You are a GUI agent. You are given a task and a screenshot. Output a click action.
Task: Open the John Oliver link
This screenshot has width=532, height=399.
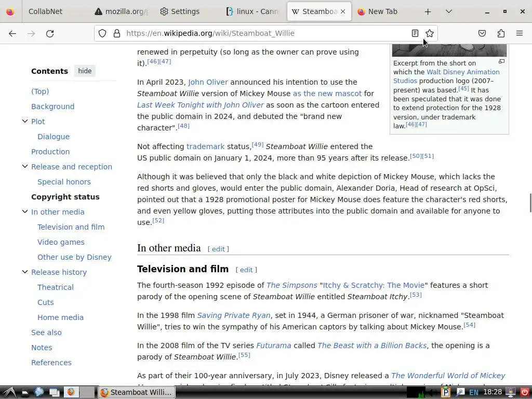[x=208, y=82]
